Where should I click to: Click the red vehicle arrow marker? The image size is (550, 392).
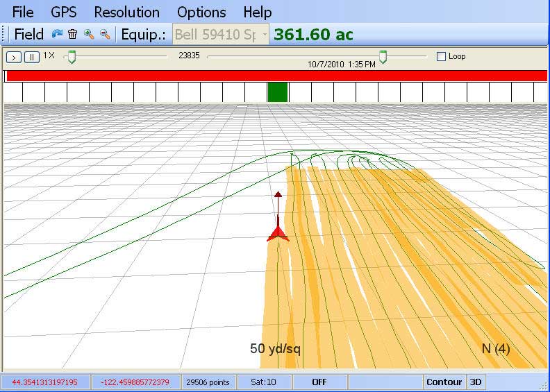(278, 232)
